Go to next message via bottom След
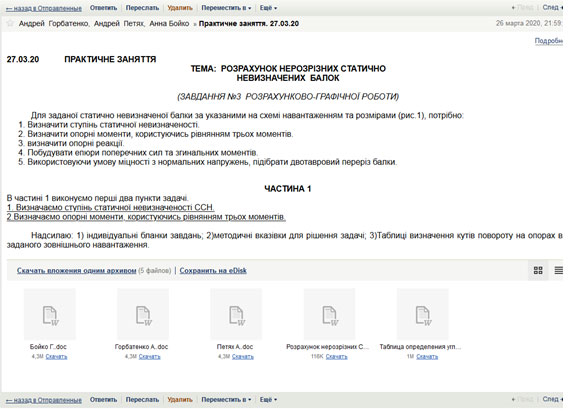 click(552, 399)
